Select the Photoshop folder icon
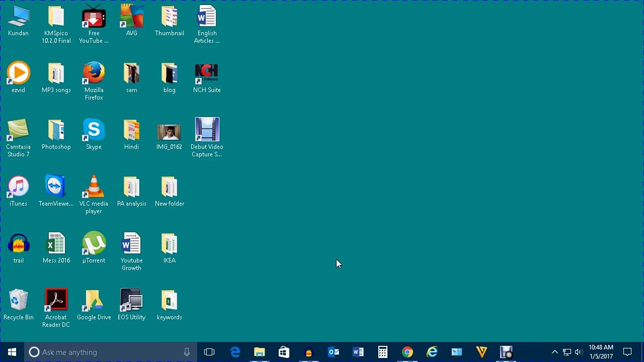The width and height of the screenshot is (644, 362). [56, 135]
